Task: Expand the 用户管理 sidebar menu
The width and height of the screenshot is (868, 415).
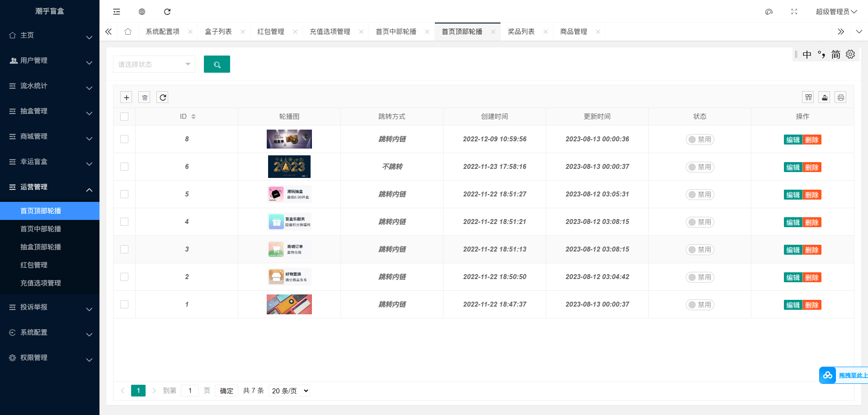Action: [50, 61]
